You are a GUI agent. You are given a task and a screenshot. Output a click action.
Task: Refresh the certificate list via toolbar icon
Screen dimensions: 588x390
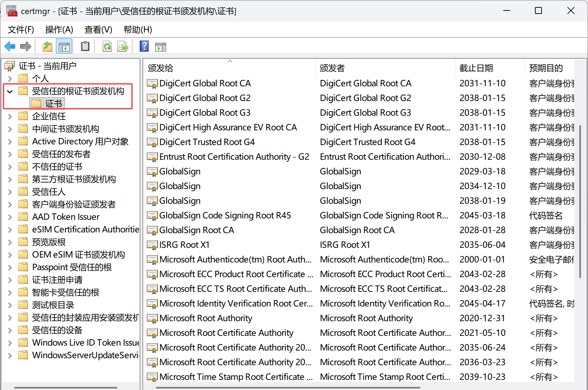[x=107, y=46]
